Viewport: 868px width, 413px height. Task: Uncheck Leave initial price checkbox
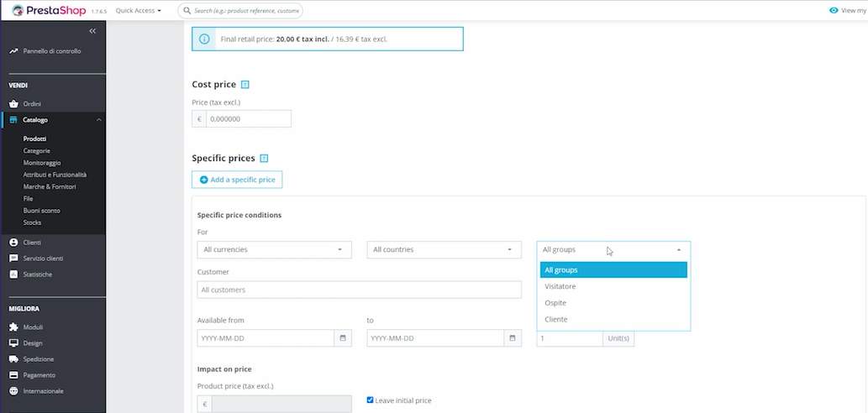click(x=371, y=400)
